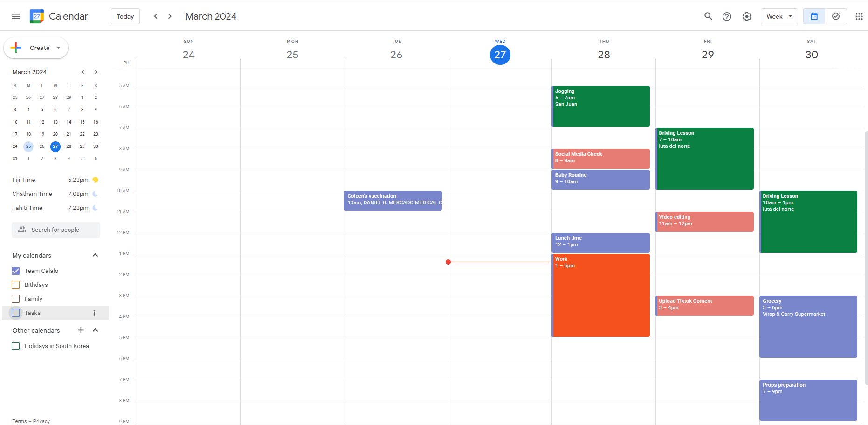Image resolution: width=868 pixels, height=425 pixels.
Task: Open the Terms link
Action: point(20,421)
